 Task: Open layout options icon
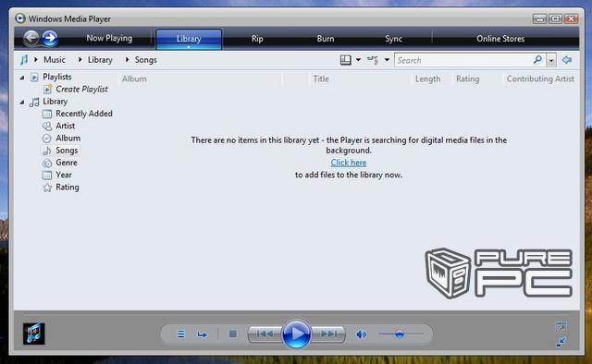click(345, 60)
